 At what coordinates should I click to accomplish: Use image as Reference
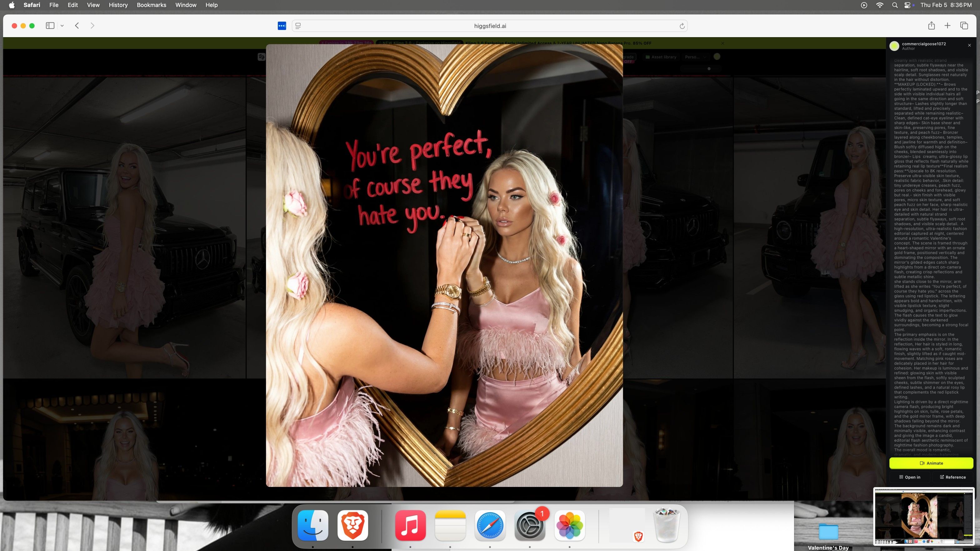point(952,477)
